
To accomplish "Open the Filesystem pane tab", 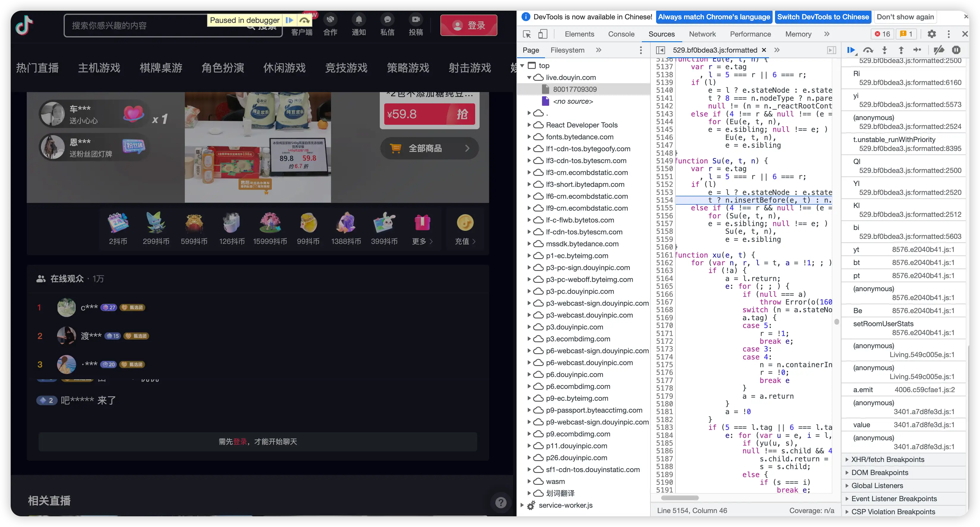I will [567, 50].
